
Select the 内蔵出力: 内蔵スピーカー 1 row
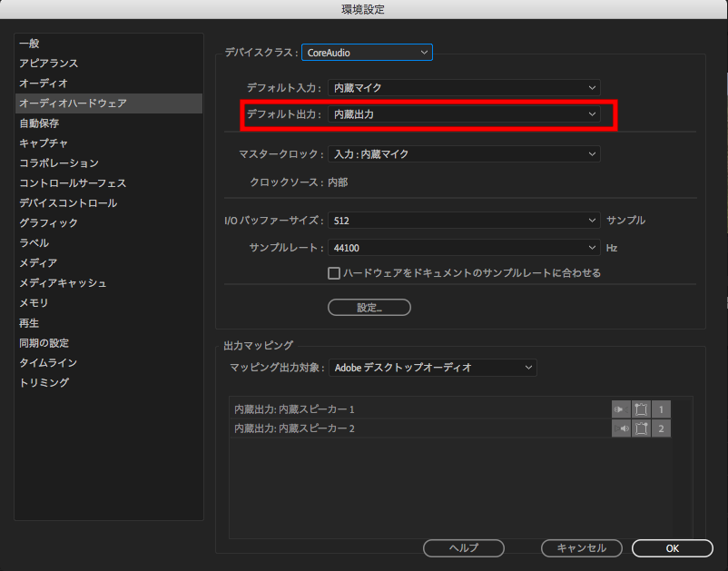(x=450, y=409)
